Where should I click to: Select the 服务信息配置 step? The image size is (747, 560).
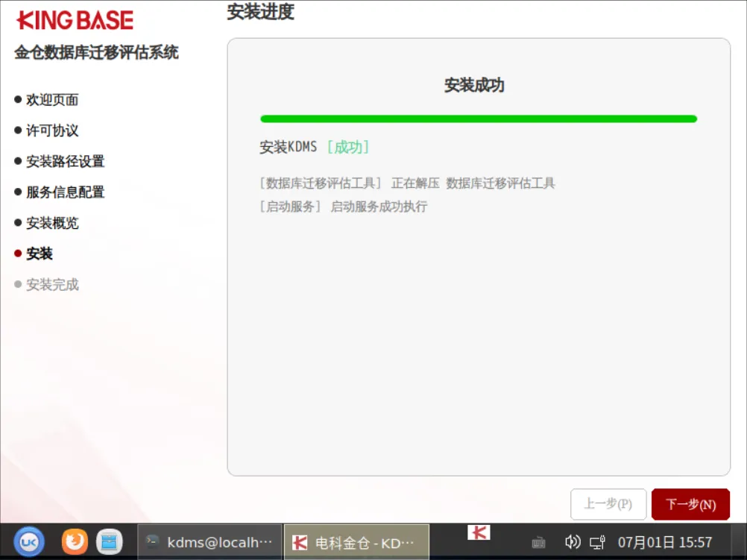pyautogui.click(x=66, y=192)
